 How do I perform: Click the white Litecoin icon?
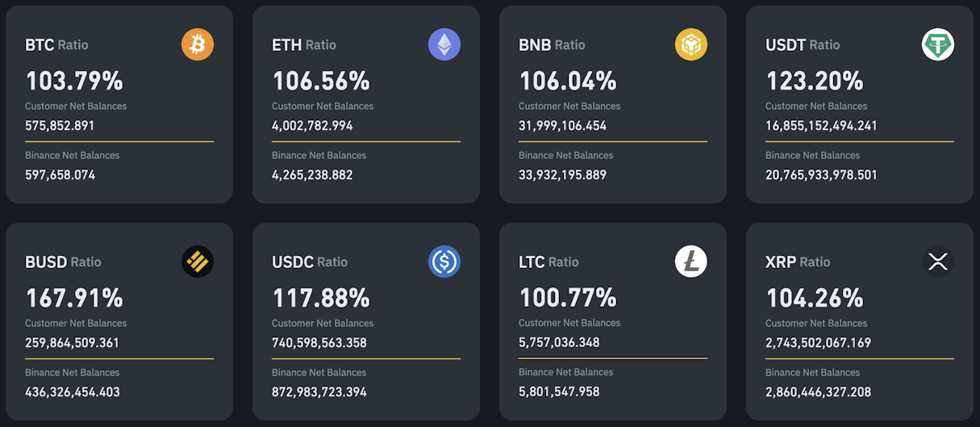pyautogui.click(x=691, y=262)
